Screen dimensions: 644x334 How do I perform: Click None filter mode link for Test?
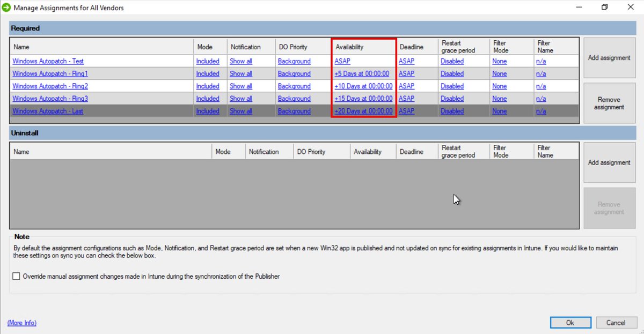499,61
